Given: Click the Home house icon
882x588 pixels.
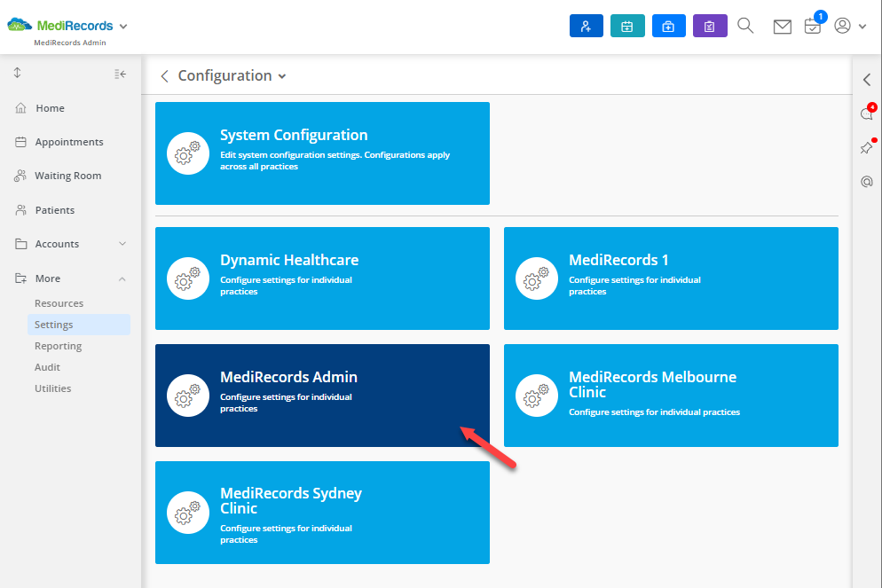Looking at the screenshot, I should (x=20, y=108).
